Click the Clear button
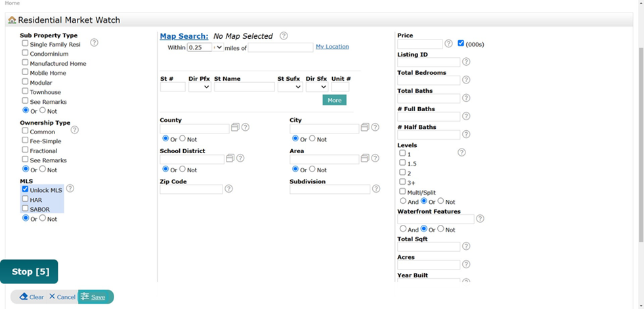 [32, 297]
